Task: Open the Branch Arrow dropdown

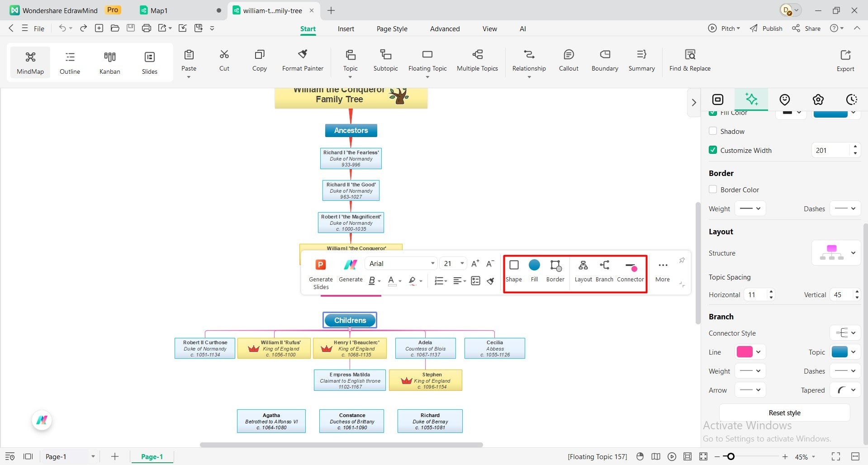Action: (750, 390)
